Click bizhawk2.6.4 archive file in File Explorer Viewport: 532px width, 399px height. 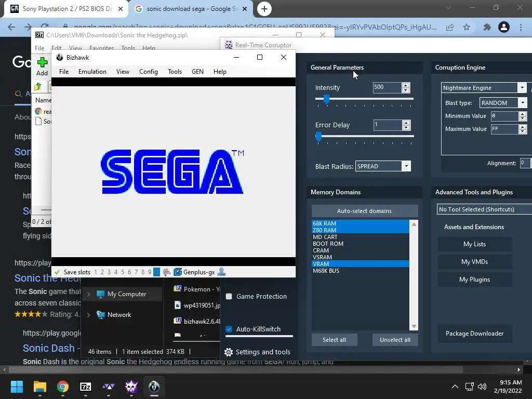(x=197, y=321)
